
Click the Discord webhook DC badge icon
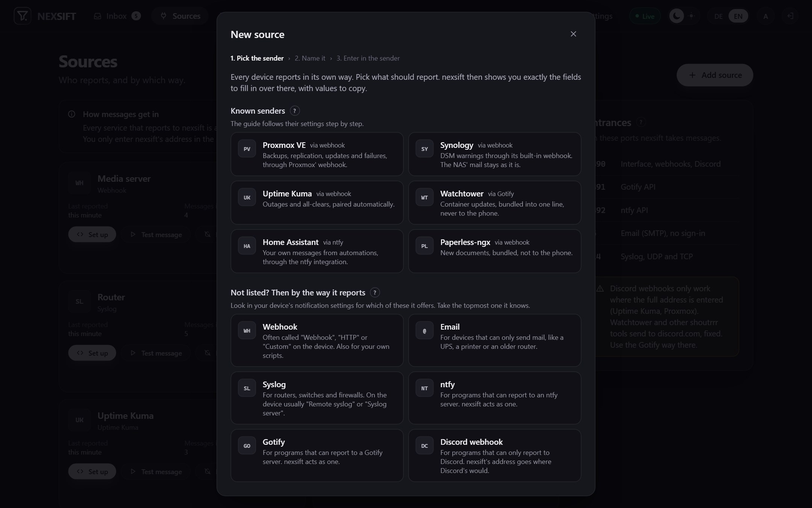[424, 446]
